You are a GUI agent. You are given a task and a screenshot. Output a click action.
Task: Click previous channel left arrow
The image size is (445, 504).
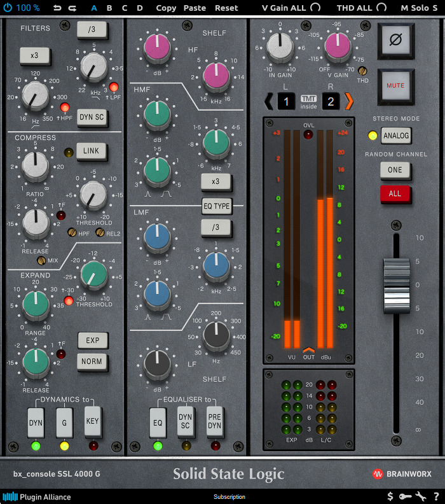pos(269,101)
